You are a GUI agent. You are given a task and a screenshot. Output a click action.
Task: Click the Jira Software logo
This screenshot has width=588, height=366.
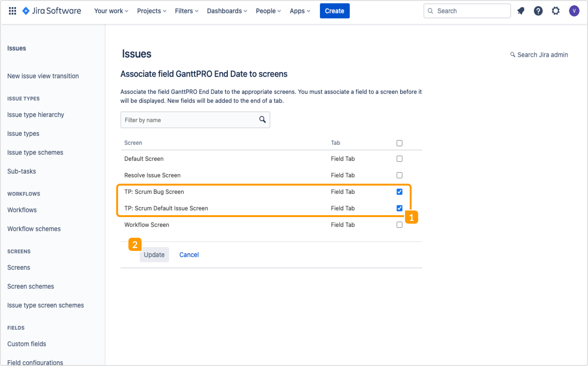(x=51, y=11)
